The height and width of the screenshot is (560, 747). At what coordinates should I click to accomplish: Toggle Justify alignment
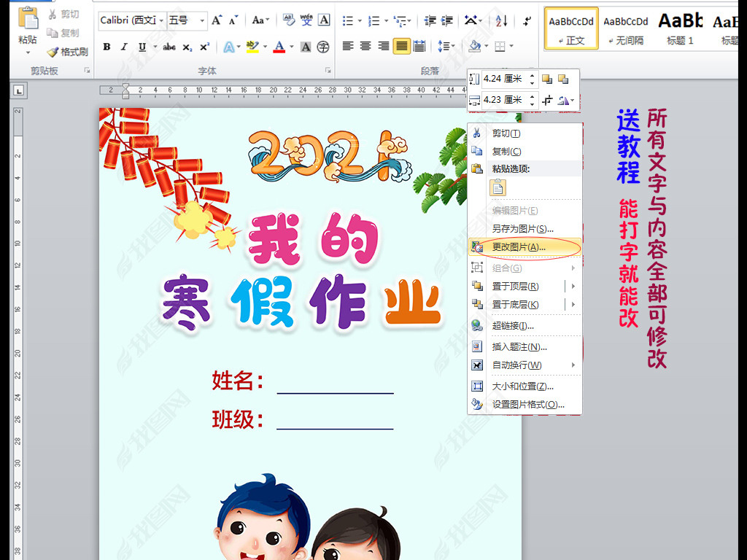(402, 46)
